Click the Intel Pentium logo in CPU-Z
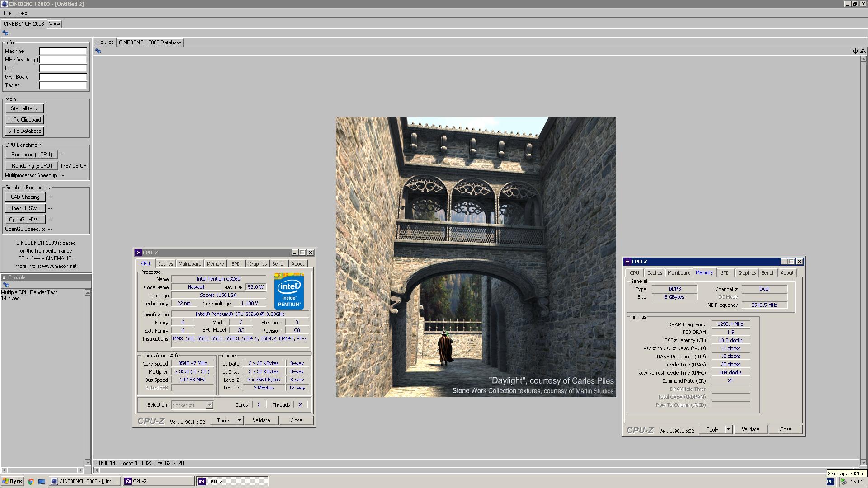The image size is (868, 488). tap(289, 291)
